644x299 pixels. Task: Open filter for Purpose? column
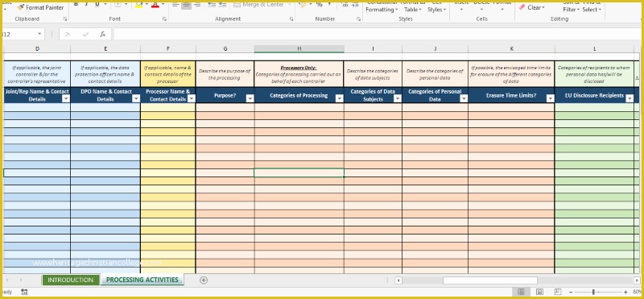pyautogui.click(x=250, y=98)
